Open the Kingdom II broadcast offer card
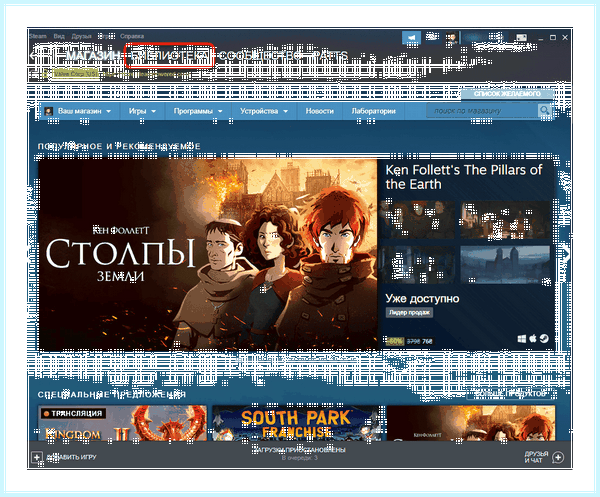This screenshot has height=497, width=600. pyautogui.click(x=122, y=423)
